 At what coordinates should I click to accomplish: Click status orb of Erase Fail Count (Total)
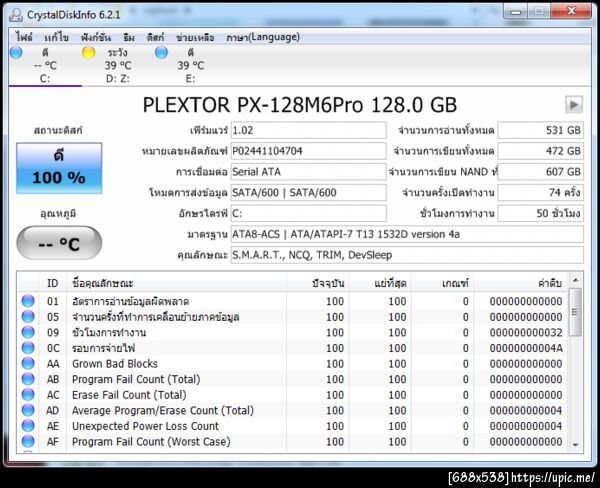(x=28, y=395)
